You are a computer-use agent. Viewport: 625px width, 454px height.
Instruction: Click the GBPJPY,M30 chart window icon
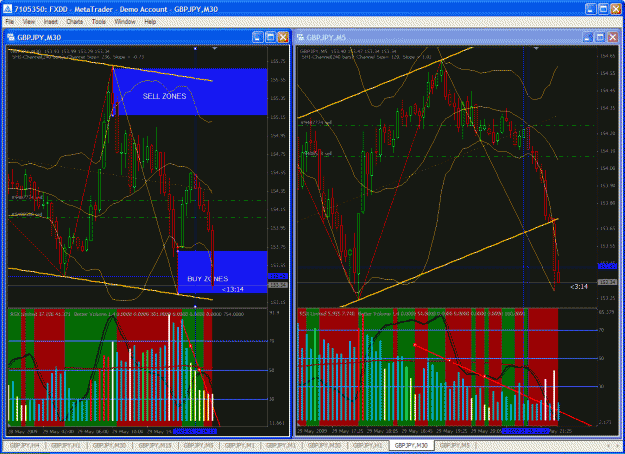pos(11,37)
